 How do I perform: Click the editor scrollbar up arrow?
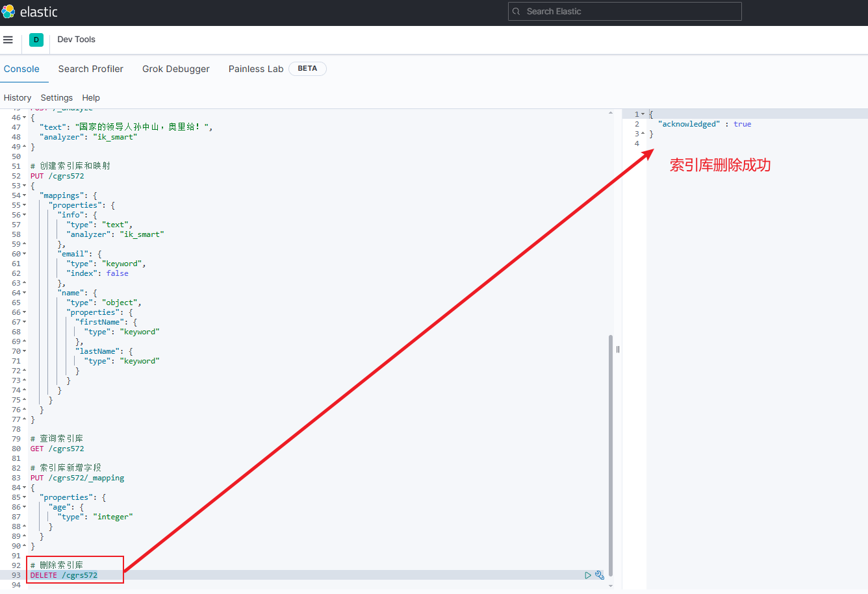pyautogui.click(x=610, y=113)
